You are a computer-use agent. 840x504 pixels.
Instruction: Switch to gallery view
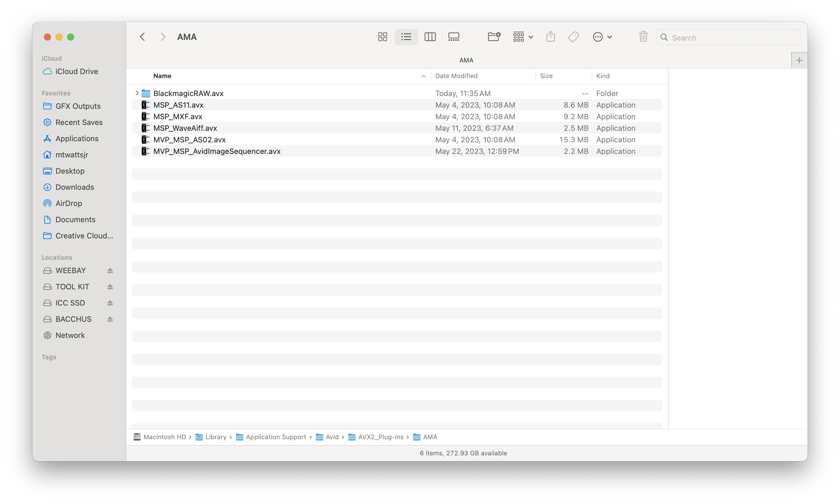(x=454, y=37)
